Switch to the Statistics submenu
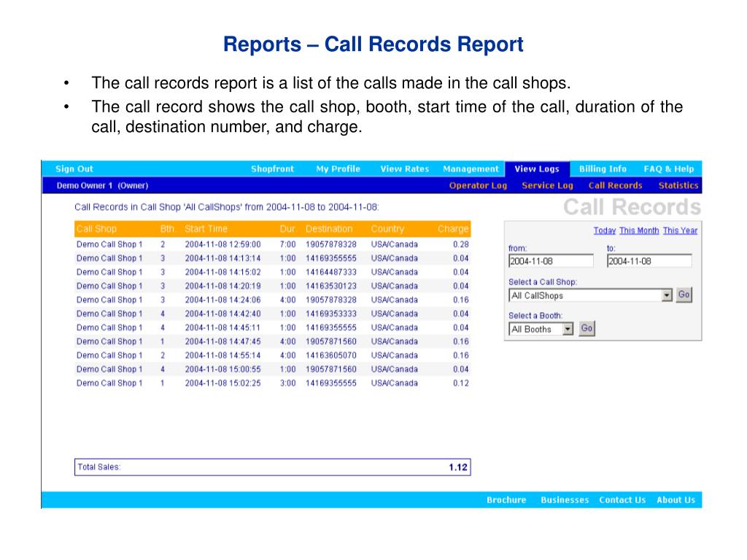 [x=678, y=185]
